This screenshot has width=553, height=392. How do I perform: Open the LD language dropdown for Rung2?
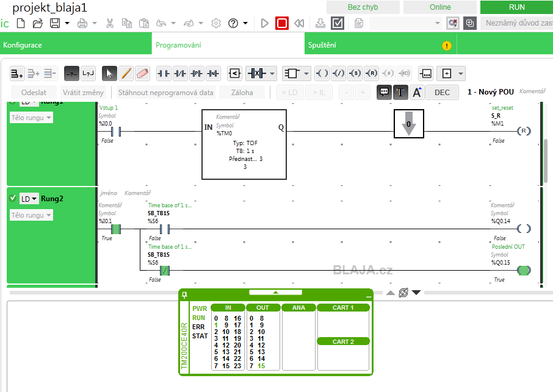(x=29, y=199)
